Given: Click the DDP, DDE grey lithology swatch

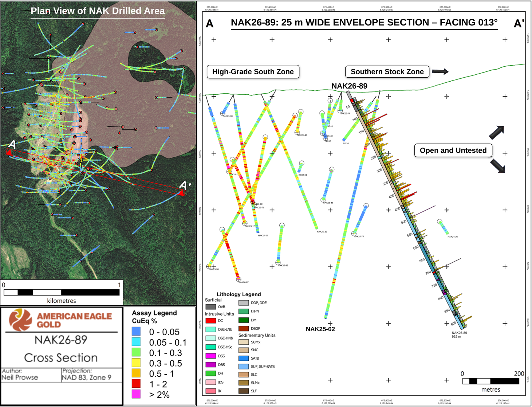Looking at the screenshot, I should click(244, 303).
